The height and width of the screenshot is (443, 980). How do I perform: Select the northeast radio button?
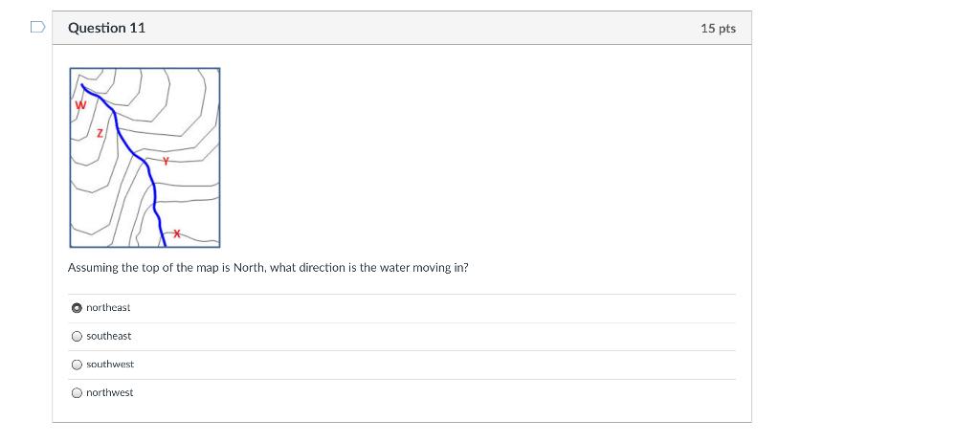tap(77, 308)
